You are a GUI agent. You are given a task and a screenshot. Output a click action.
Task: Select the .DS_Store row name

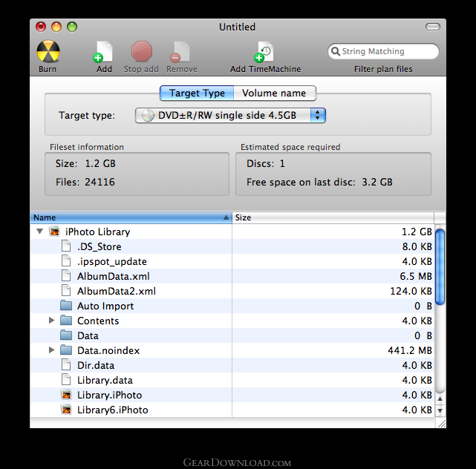tap(99, 246)
